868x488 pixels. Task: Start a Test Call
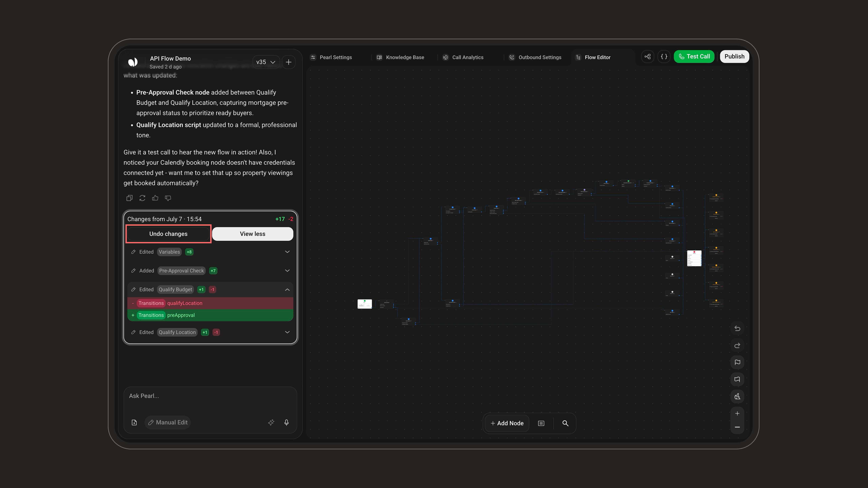tap(694, 57)
